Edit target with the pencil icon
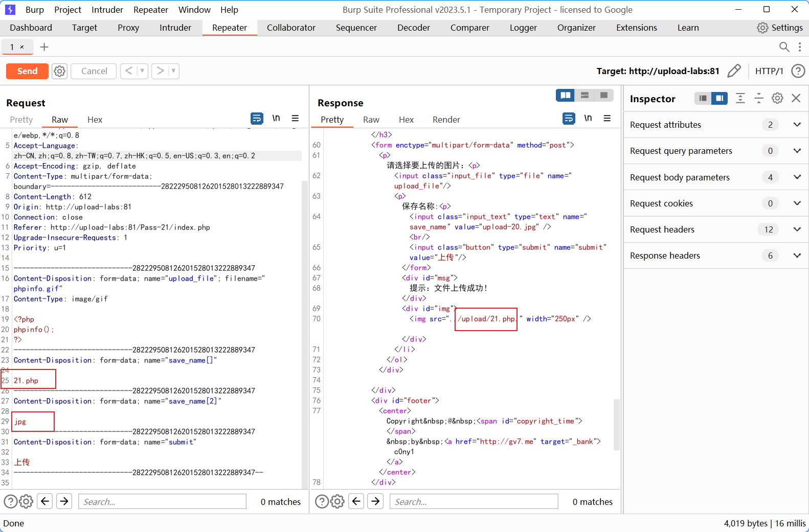This screenshot has height=532, width=809. tap(734, 71)
